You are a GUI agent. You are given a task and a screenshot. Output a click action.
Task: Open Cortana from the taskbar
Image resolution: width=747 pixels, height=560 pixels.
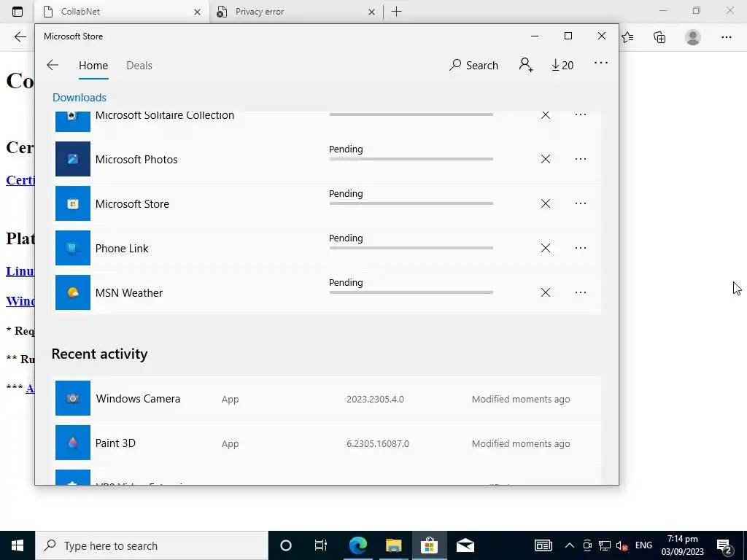tap(286, 545)
